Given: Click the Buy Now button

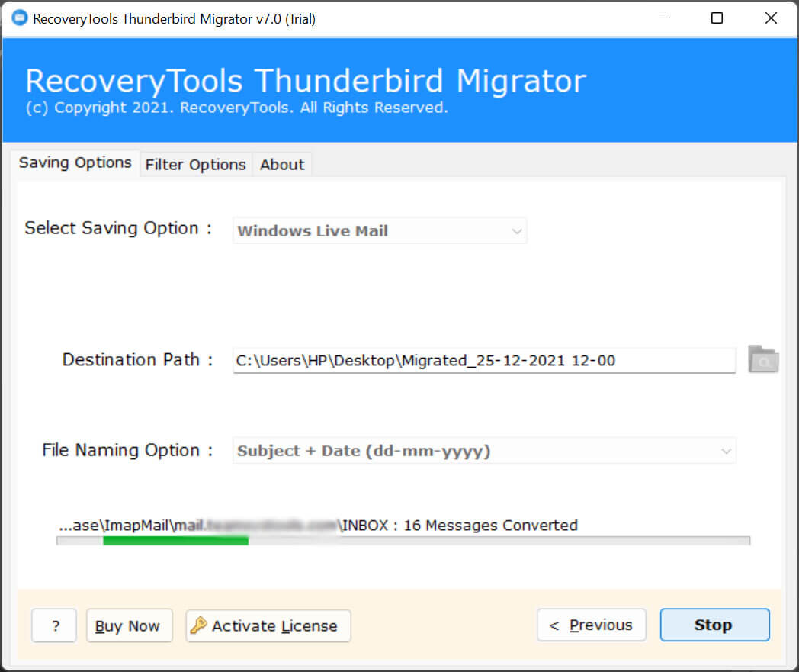Looking at the screenshot, I should (x=129, y=625).
